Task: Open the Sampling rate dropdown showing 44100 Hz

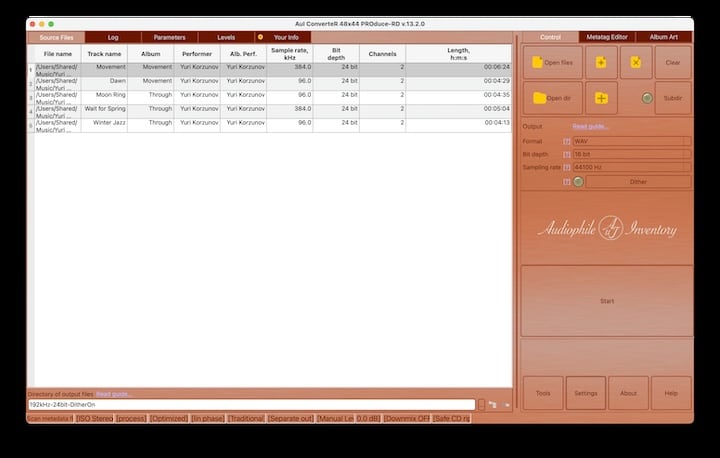Action: pos(632,167)
